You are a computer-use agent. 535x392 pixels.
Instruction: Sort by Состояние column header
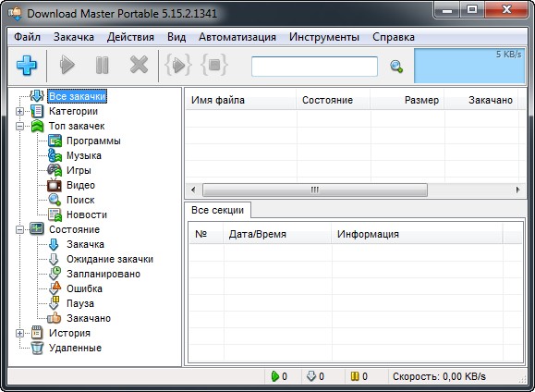point(333,100)
